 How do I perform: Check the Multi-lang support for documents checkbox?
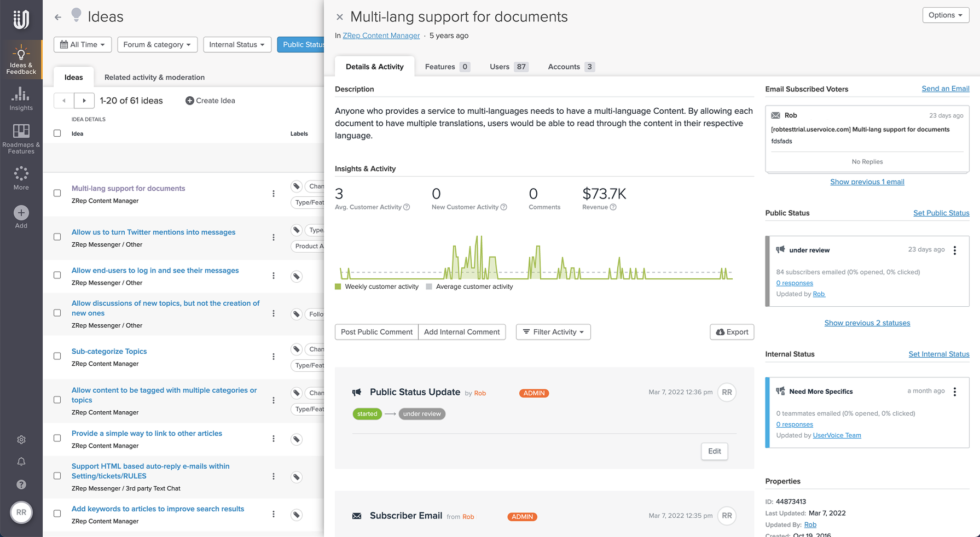tap(57, 193)
